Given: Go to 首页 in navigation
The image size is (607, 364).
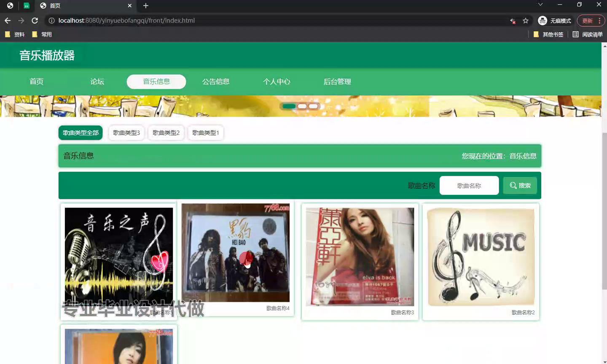Looking at the screenshot, I should pyautogui.click(x=37, y=82).
